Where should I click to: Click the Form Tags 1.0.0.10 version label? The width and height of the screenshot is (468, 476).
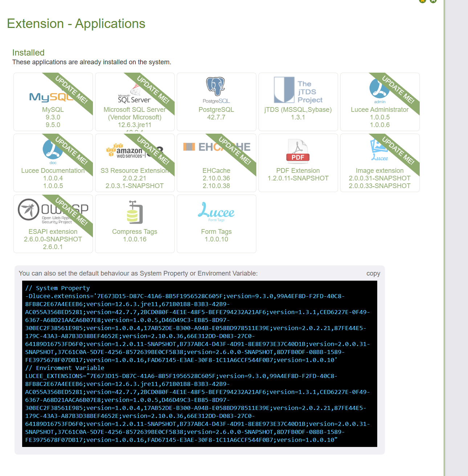tap(216, 239)
